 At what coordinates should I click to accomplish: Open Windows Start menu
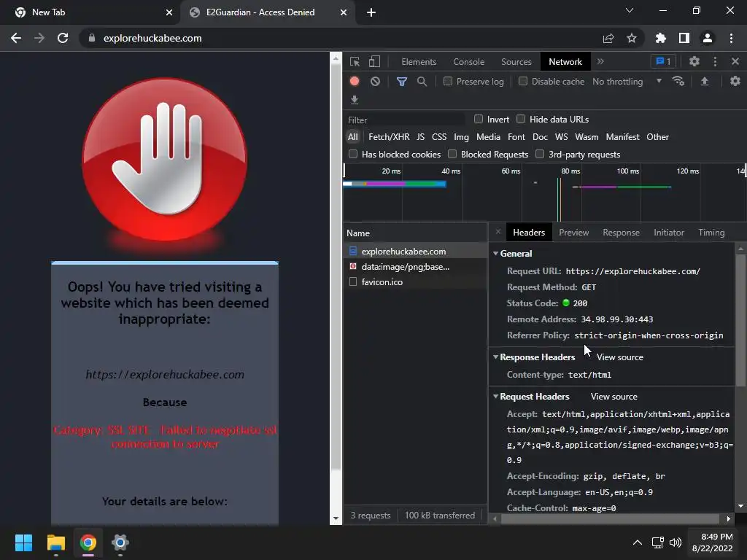pyautogui.click(x=23, y=542)
